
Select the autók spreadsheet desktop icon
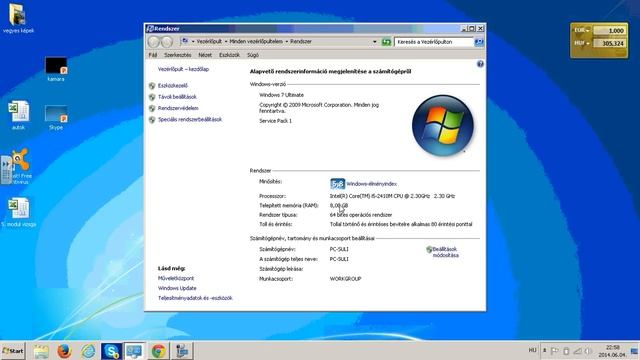pos(18,115)
